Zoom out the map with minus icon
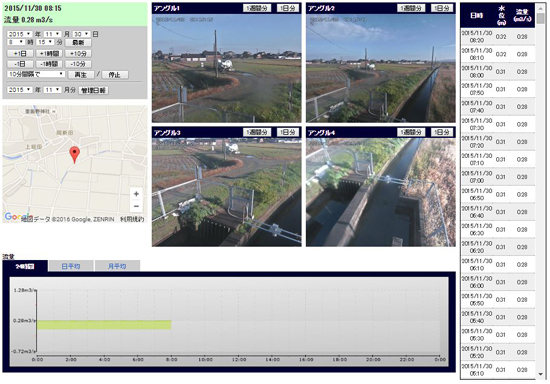Image resolution: width=550 pixels, height=384 pixels. point(136,206)
